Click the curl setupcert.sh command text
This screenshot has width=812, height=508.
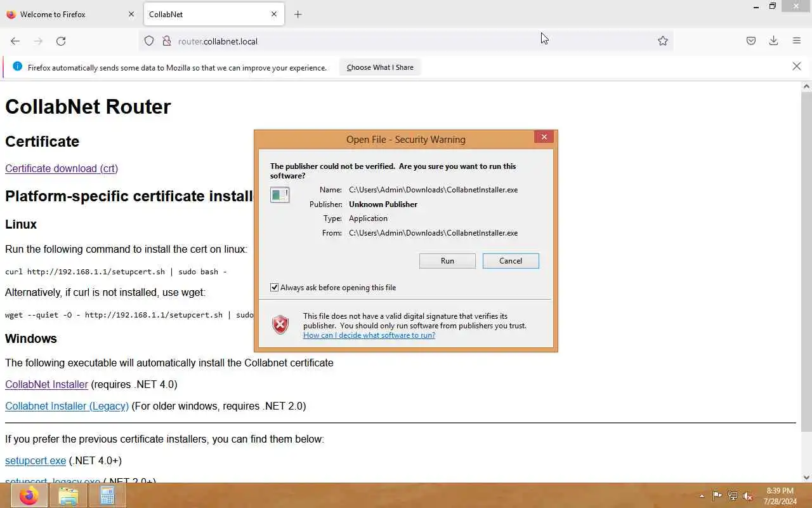116,272
